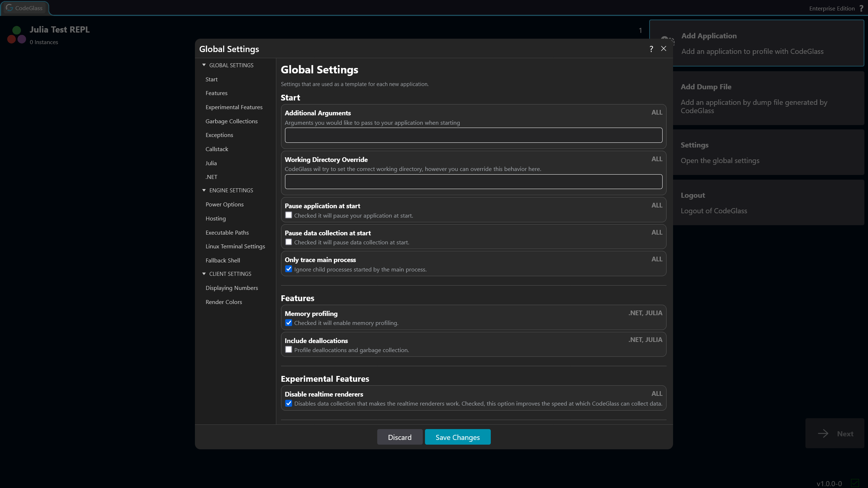The image size is (868, 488).
Task: Close the Global Settings dialog
Action: point(664,49)
